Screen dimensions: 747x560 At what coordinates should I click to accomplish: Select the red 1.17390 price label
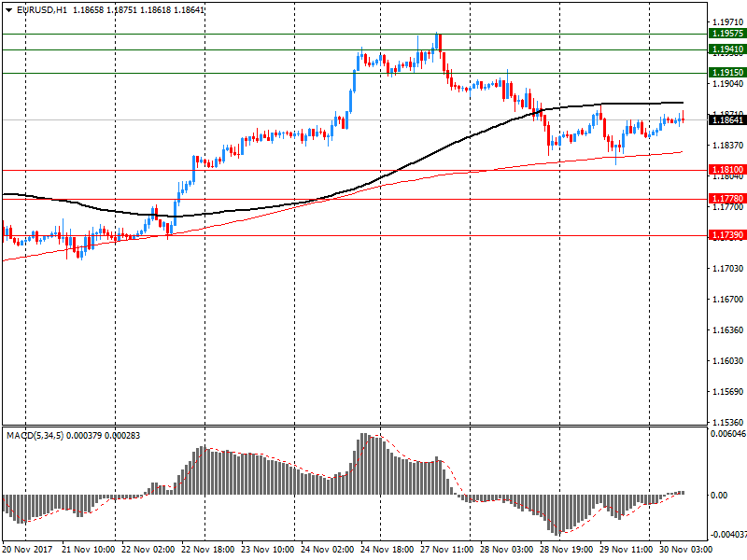[x=726, y=235]
